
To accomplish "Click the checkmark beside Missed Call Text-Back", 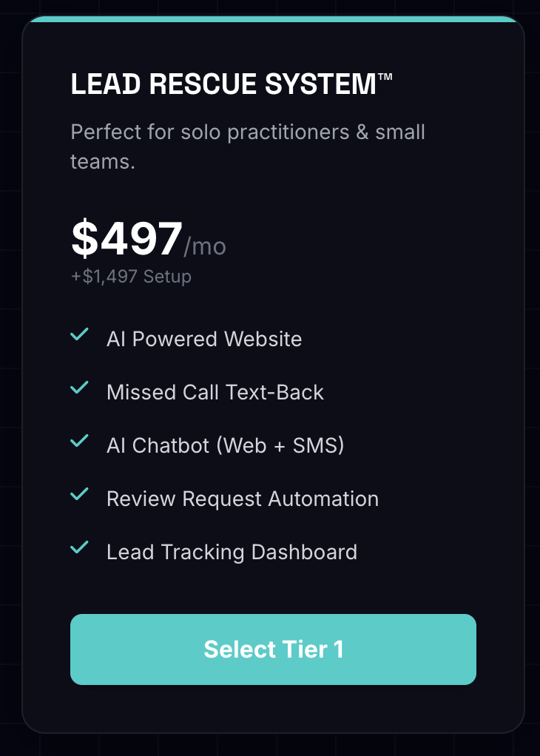I will tap(80, 387).
